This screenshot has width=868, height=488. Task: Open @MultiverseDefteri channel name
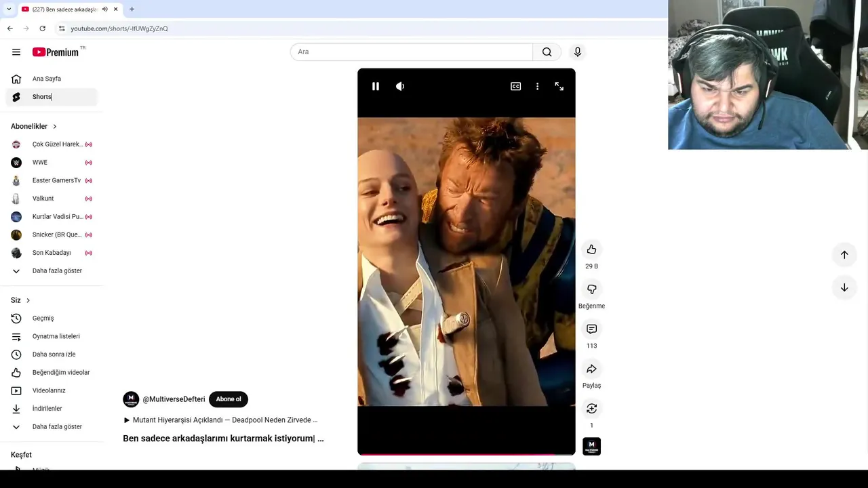pos(174,399)
